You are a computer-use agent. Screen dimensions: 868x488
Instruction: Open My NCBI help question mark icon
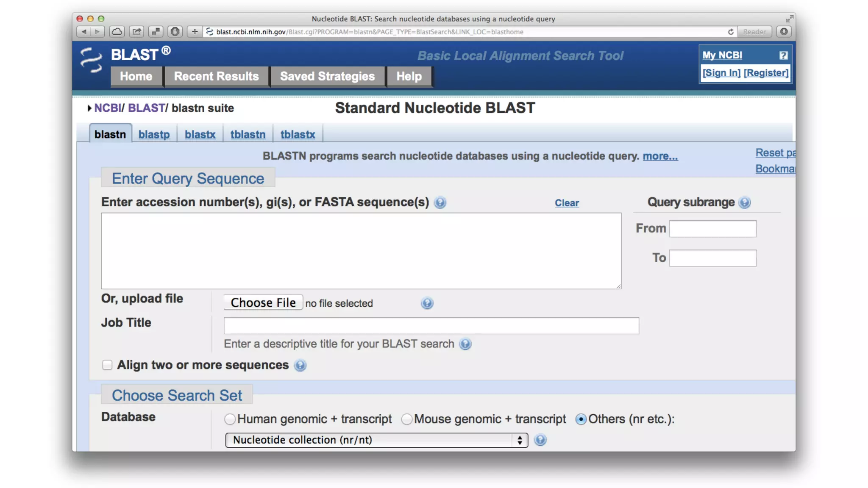coord(783,55)
